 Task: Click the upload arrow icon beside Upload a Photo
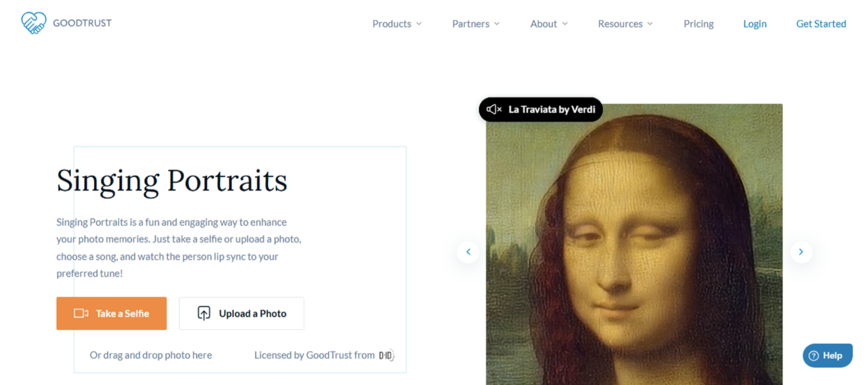tap(204, 313)
